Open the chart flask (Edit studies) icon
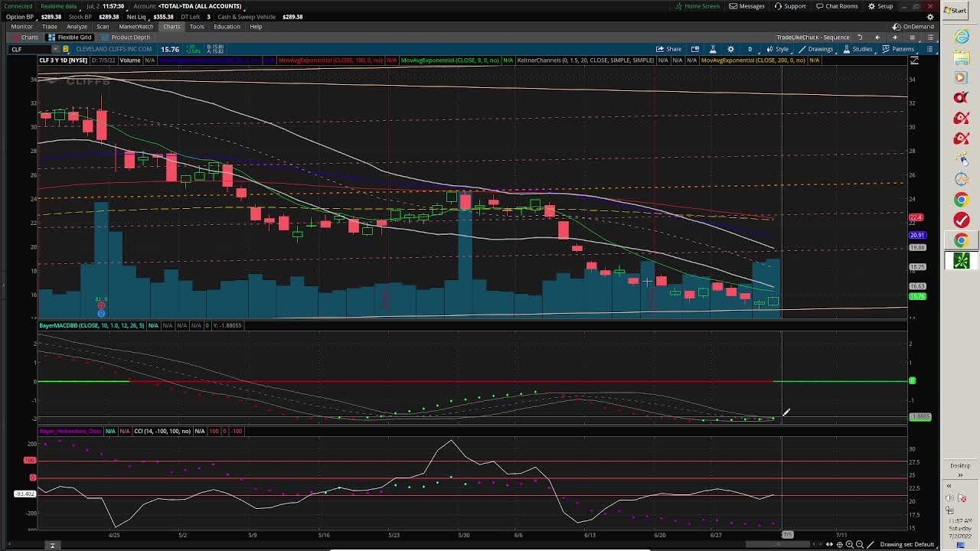This screenshot has width=980, height=551. pyautogui.click(x=713, y=49)
